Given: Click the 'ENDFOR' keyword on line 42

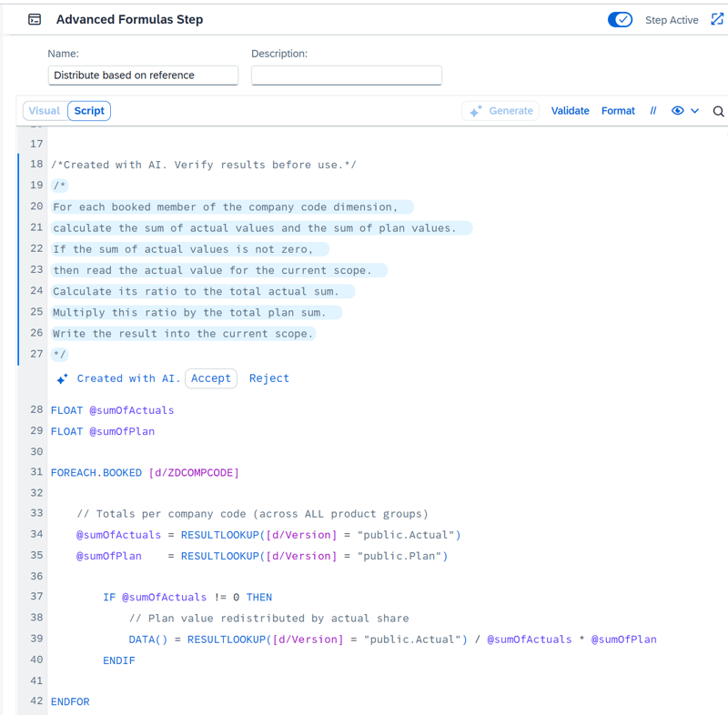Looking at the screenshot, I should tap(70, 701).
